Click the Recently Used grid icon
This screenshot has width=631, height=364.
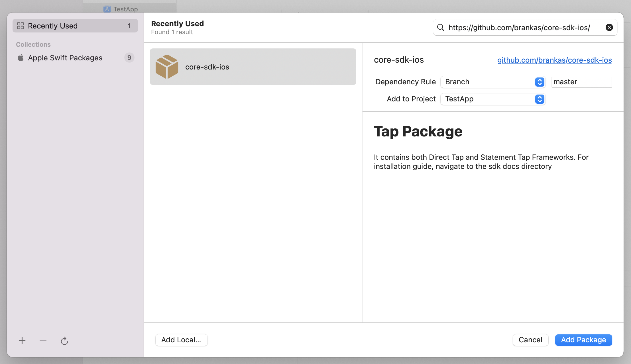point(21,26)
